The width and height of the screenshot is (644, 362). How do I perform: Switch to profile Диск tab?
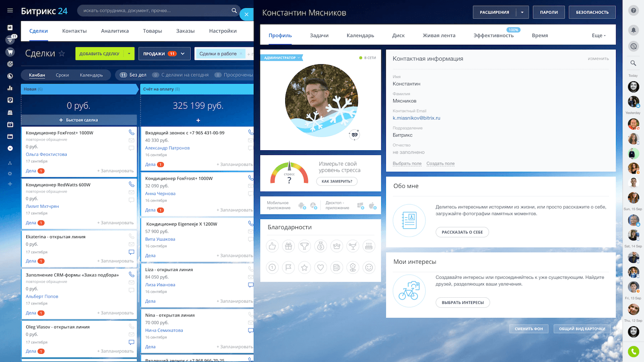(398, 35)
